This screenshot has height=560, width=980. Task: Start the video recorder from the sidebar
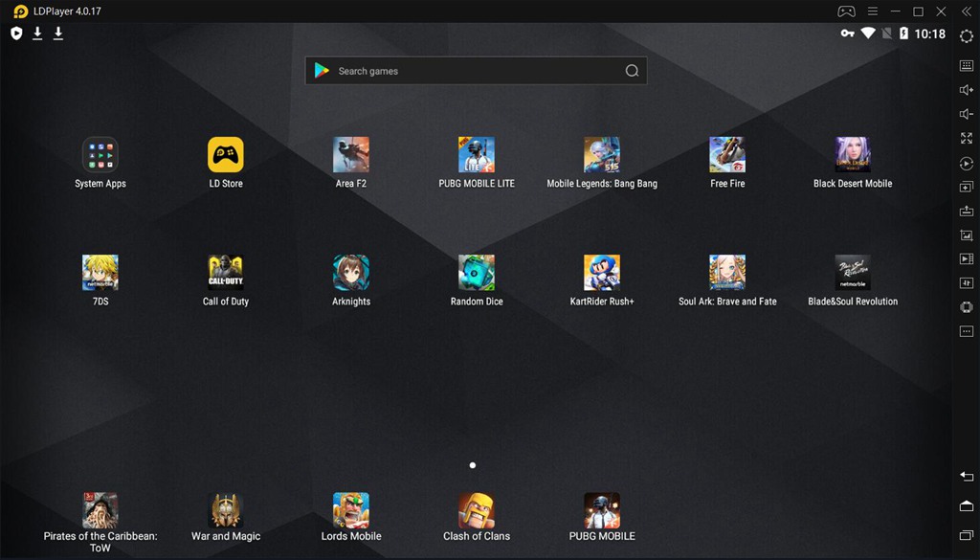coord(967,258)
